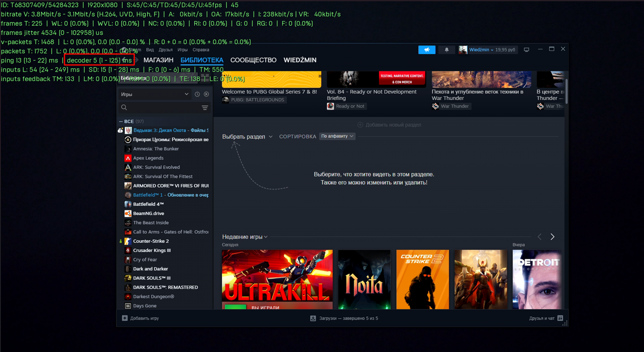Open the Игры category dropdown

(x=155, y=94)
